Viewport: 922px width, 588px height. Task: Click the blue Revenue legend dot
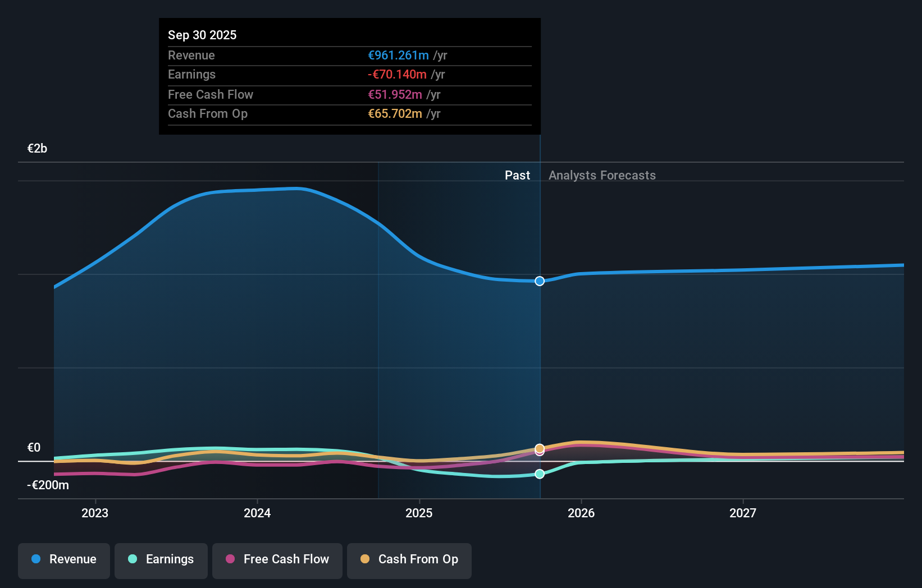tap(35, 559)
